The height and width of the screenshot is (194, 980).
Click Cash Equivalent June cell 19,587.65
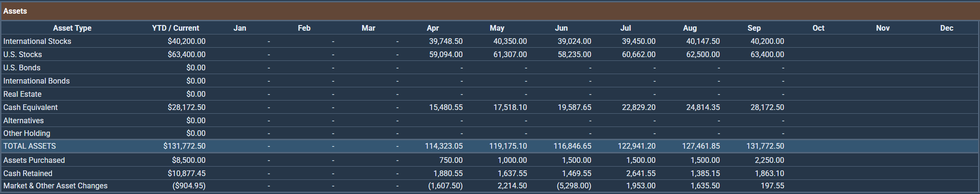(x=574, y=107)
